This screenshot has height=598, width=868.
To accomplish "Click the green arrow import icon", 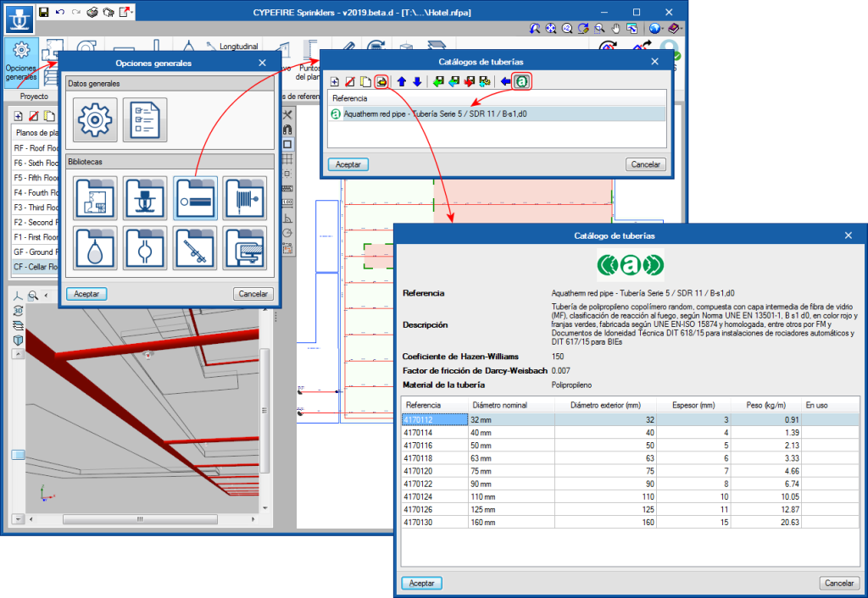I will click(438, 82).
